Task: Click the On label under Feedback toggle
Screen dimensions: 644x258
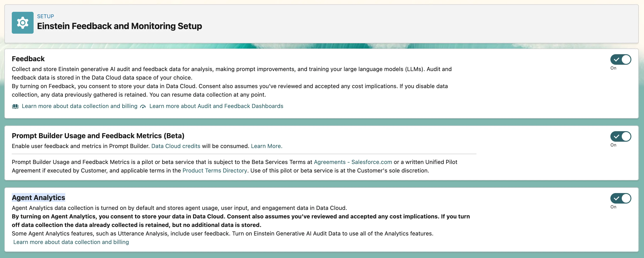Action: click(x=613, y=68)
